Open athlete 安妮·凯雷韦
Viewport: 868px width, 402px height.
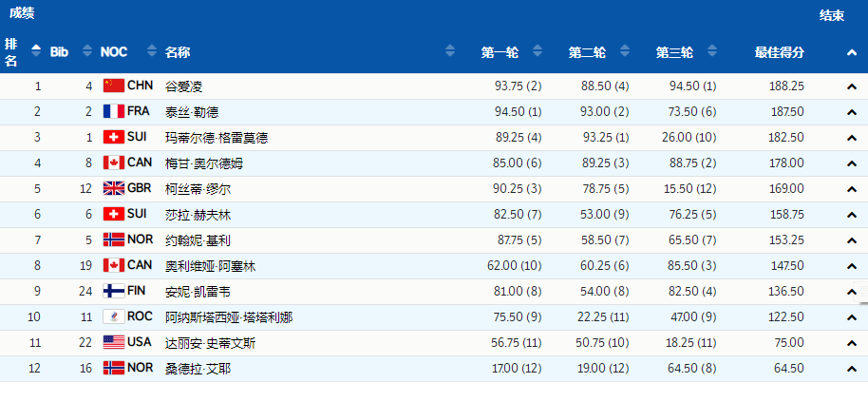coord(198,292)
